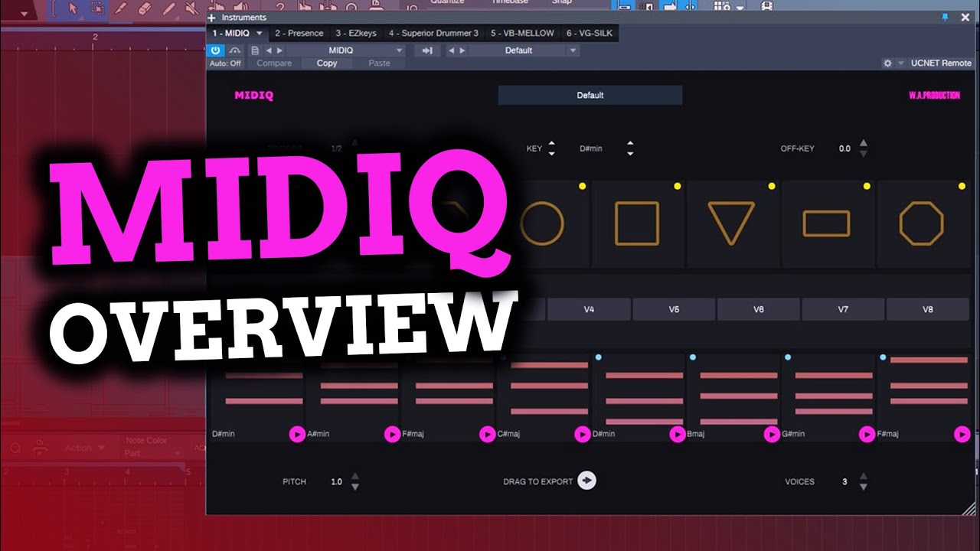Click the Compare button
Screen dimensions: 980x551
point(274,64)
